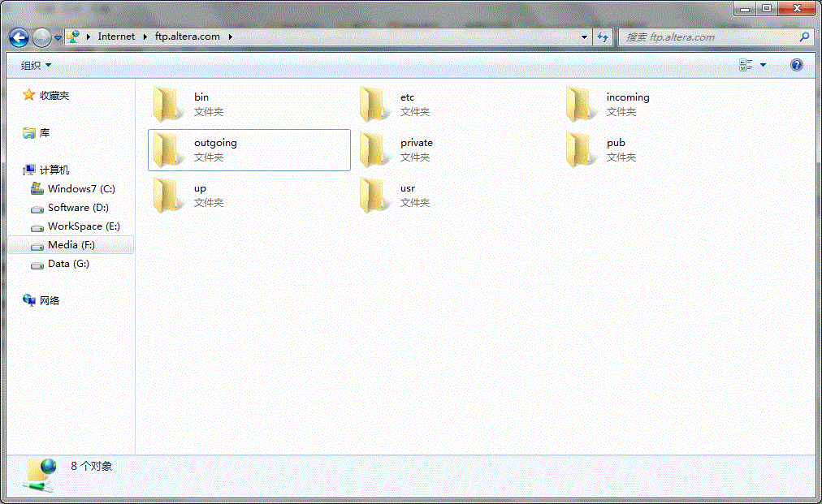The width and height of the screenshot is (822, 504).
Task: Click the Software (D:) drive icon
Action: click(37, 209)
